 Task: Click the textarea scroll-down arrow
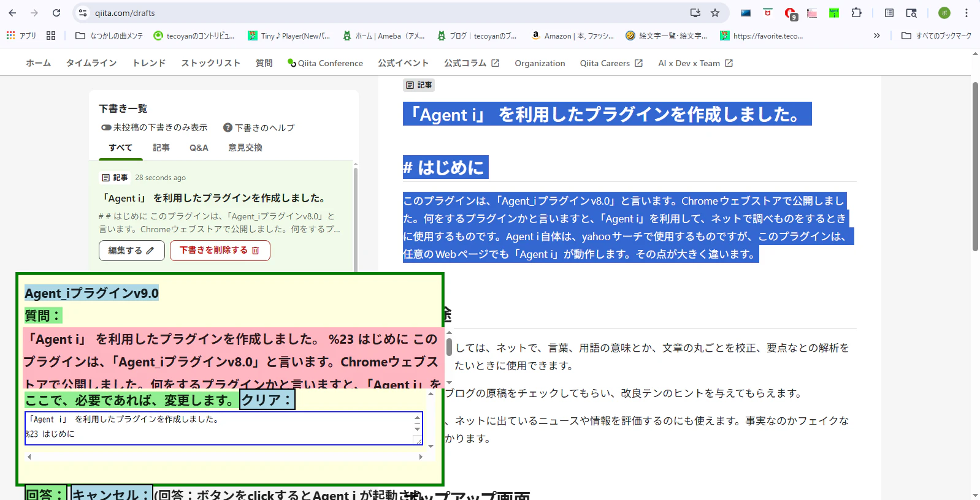coord(418,429)
